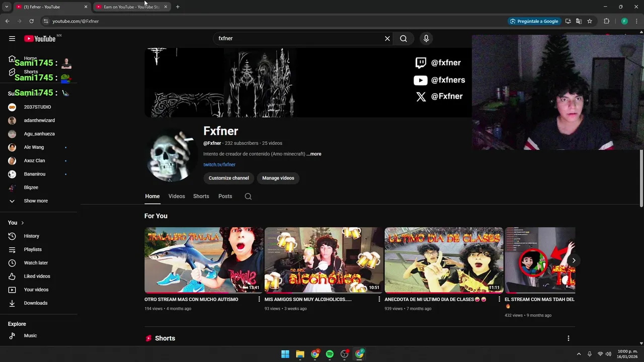This screenshot has width=644, height=362.
Task: Click Manage videos button
Action: pos(278,178)
